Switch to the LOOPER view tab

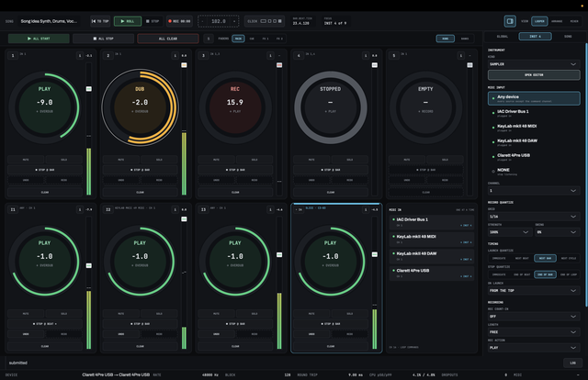pos(539,21)
